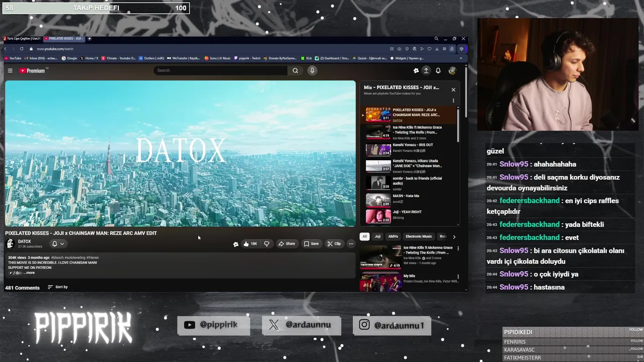Image resolution: width=644 pixels, height=362 pixels.
Task: Play MASN Hate Me in Mix
Action: pyautogui.click(x=409, y=200)
